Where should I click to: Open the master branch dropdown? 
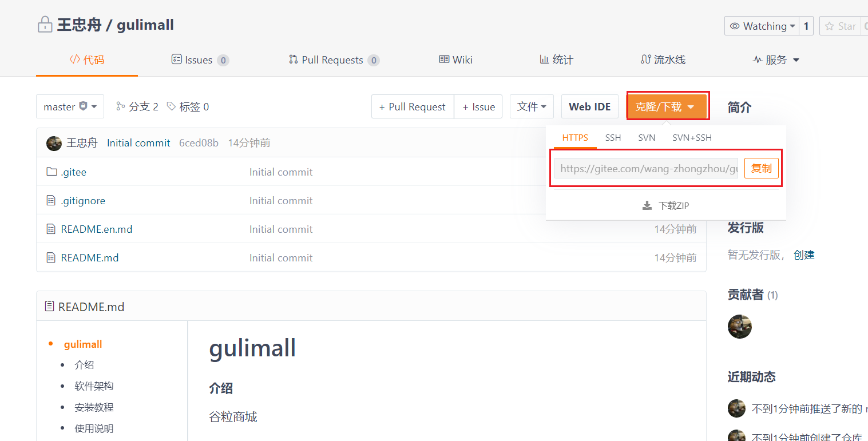70,106
